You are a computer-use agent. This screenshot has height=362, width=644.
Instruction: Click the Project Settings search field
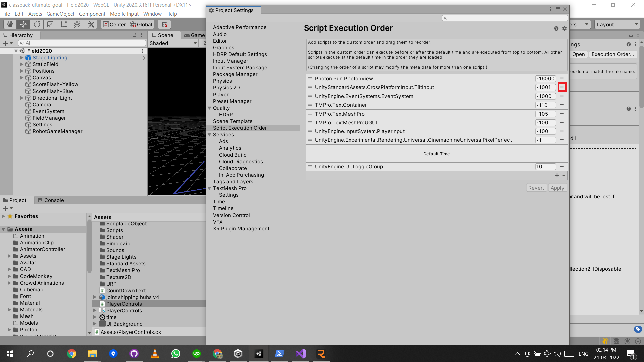pyautogui.click(x=505, y=18)
